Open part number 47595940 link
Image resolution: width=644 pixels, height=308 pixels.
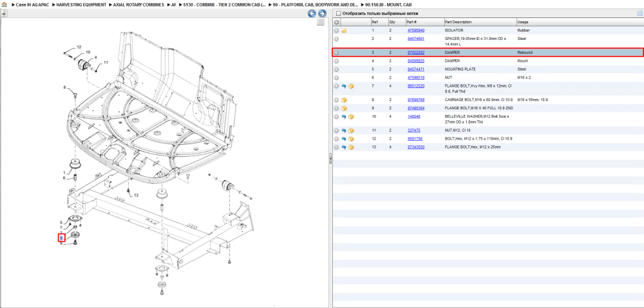point(415,30)
